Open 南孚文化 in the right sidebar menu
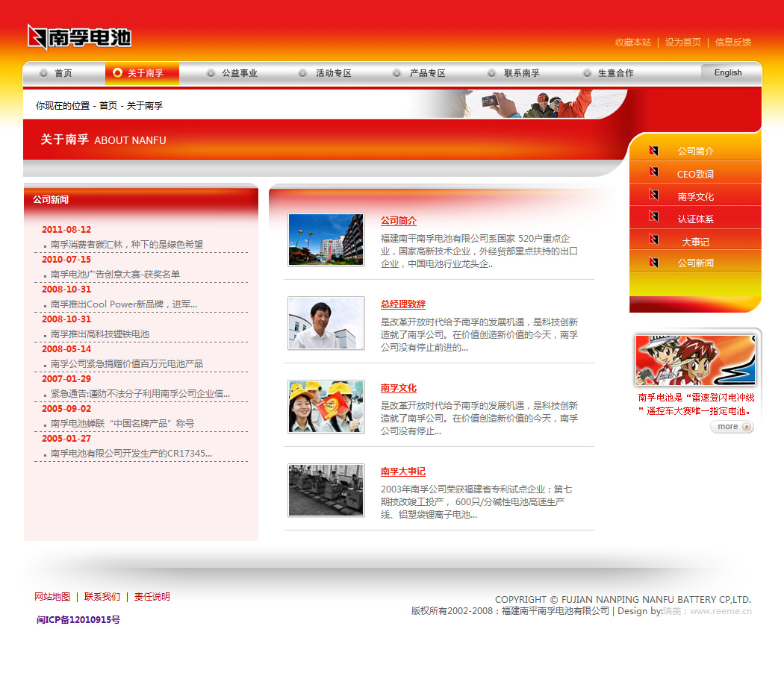Viewport: 784px width, 673px height. (695, 197)
